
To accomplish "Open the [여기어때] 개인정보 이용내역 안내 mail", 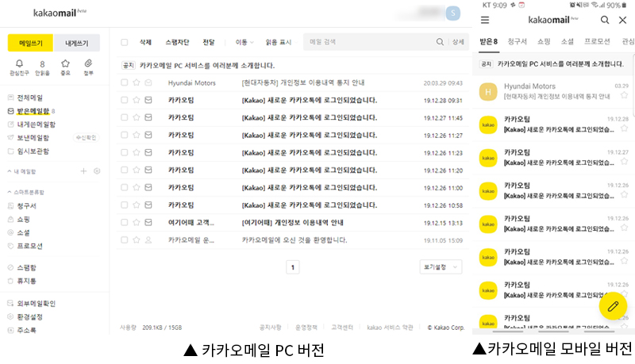I will (292, 222).
